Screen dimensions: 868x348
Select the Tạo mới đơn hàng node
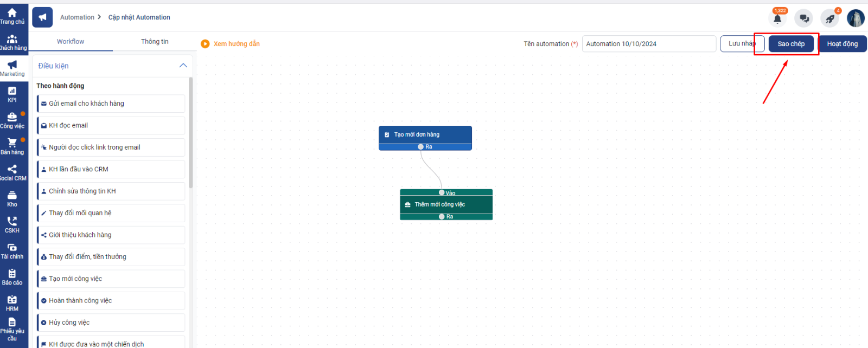[x=425, y=134]
